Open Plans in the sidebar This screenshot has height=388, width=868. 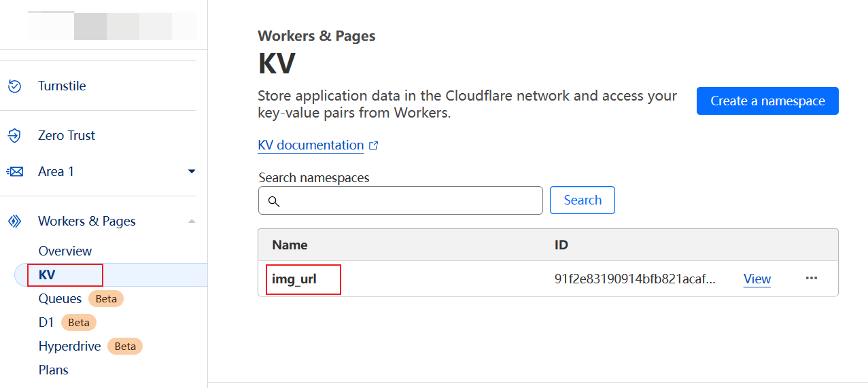[54, 370]
